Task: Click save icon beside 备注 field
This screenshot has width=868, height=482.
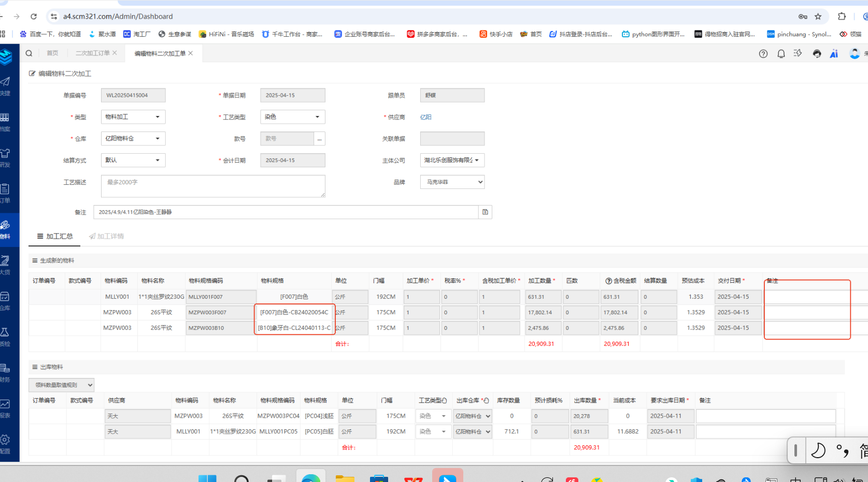Action: (485, 212)
